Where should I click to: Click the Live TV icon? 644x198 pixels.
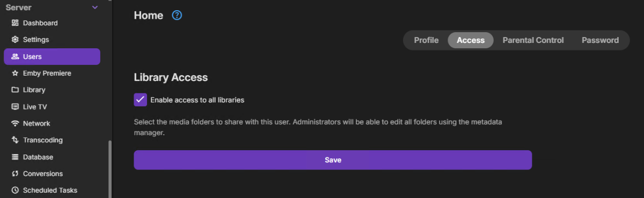point(15,107)
